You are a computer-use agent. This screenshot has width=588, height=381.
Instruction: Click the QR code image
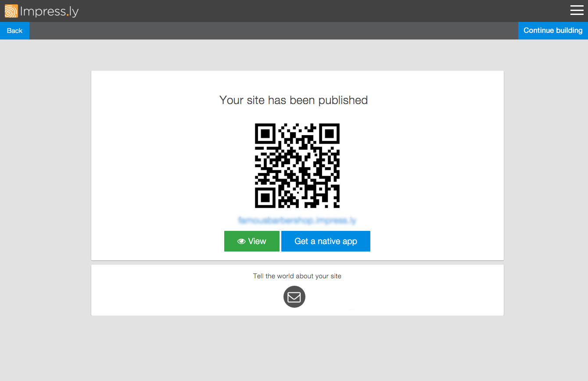point(297,165)
